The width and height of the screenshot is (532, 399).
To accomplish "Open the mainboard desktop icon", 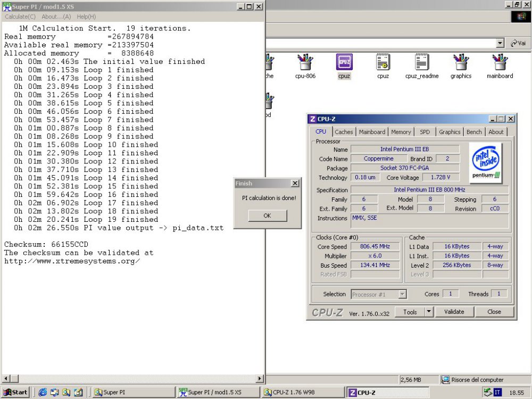I will point(500,64).
